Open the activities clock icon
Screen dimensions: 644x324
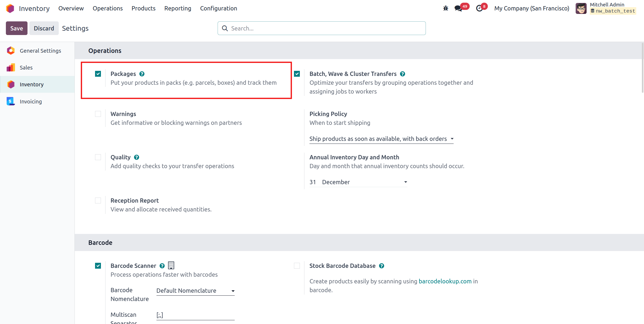480,8
